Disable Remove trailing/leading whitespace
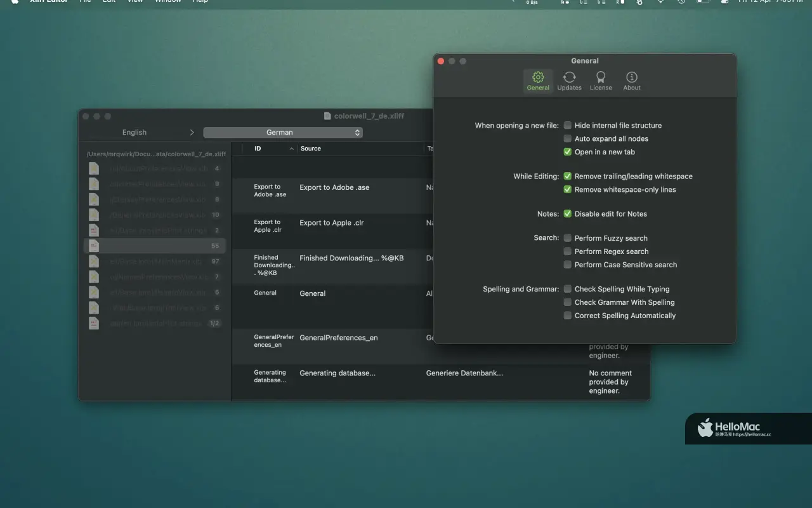812x508 pixels. tap(568, 177)
